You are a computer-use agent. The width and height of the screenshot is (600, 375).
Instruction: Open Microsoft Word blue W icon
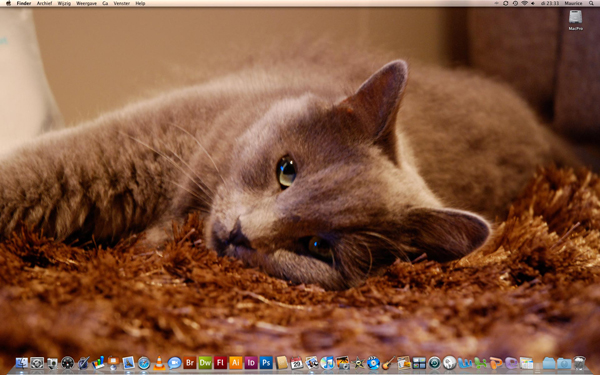click(465, 362)
